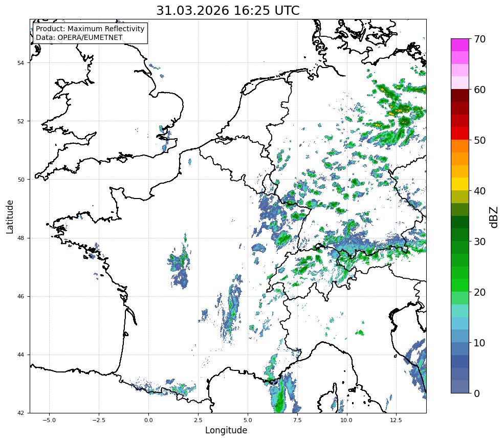Pick the olive swatch just below 40 dBZ
The width and height of the screenshot is (504, 440).
(x=460, y=197)
